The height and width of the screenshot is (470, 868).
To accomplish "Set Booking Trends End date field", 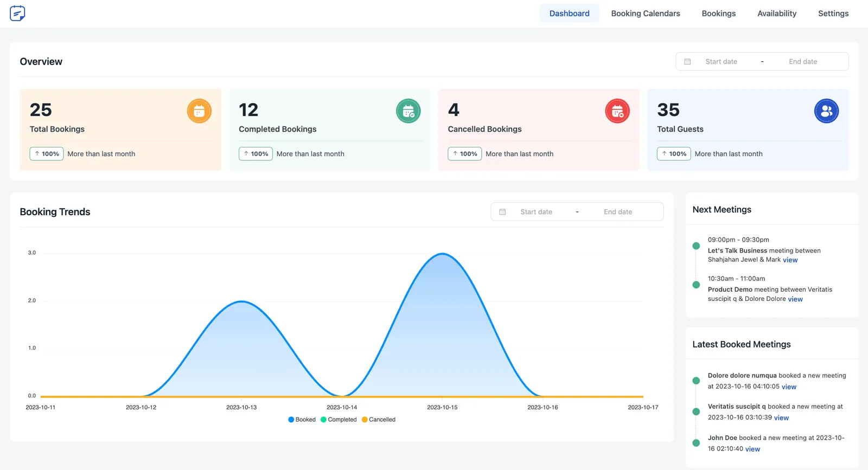I will (x=618, y=212).
